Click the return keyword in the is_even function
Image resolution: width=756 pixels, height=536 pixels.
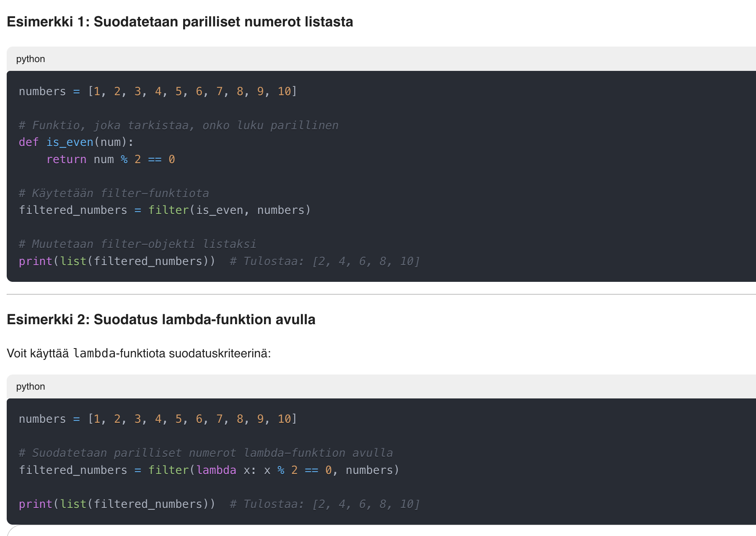pos(66,159)
